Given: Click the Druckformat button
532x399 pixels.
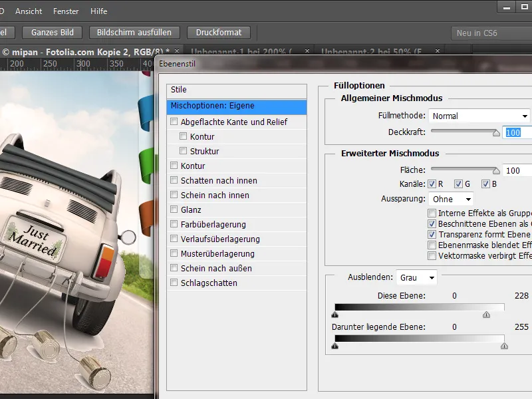Looking at the screenshot, I should coord(219,33).
